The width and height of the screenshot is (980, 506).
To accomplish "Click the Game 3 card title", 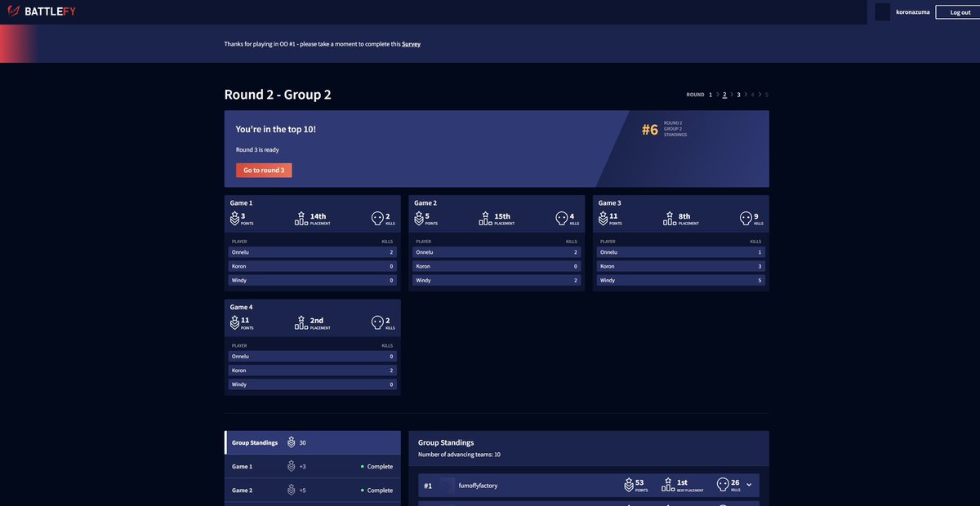I will pyautogui.click(x=610, y=202).
